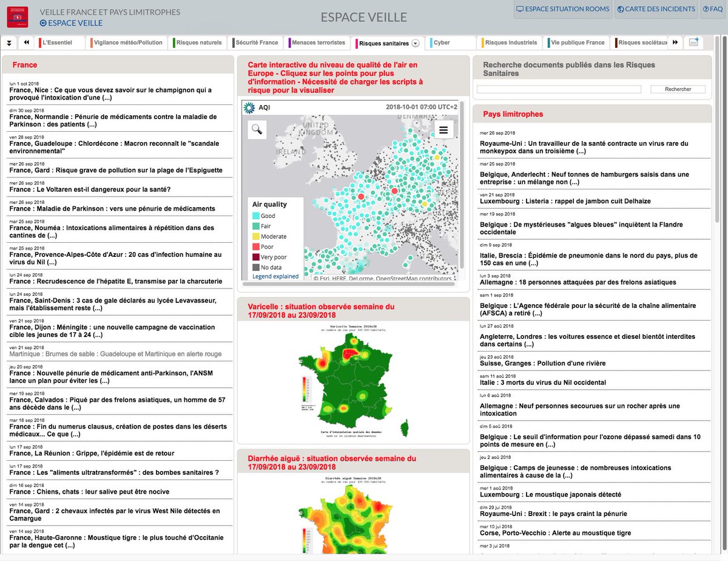
Task: Open the Nice champignon intoxication article
Action: point(110,93)
